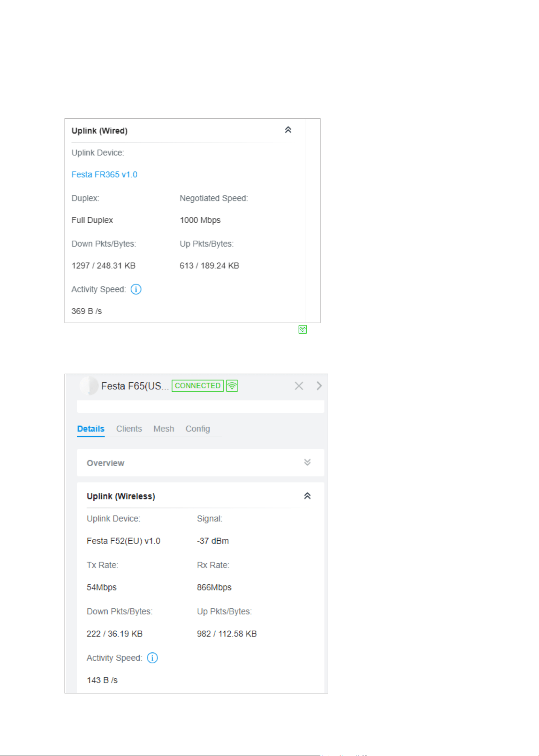539x756 pixels.
Task: Click the Overview heading text
Action: (x=106, y=463)
